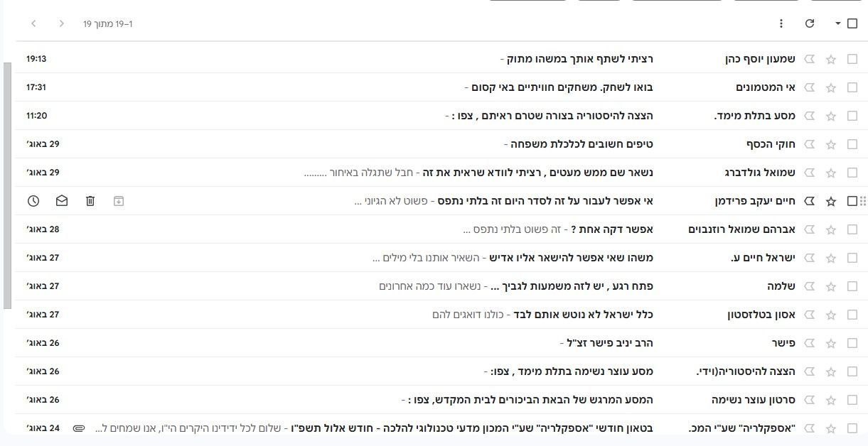Delete the חיים יעקב פרידמן email
Image resolution: width=868 pixels, height=446 pixels.
click(x=90, y=201)
